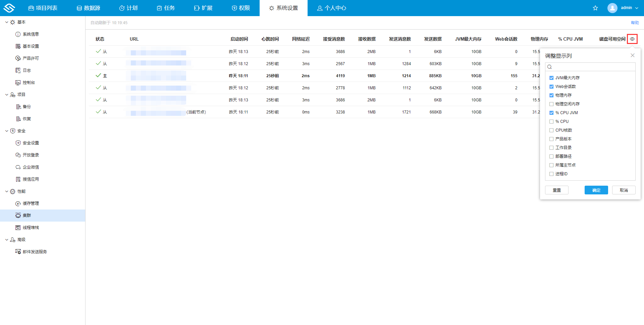Open 邮件发送服务 in the sidebar
This screenshot has height=325, width=644.
point(35,252)
